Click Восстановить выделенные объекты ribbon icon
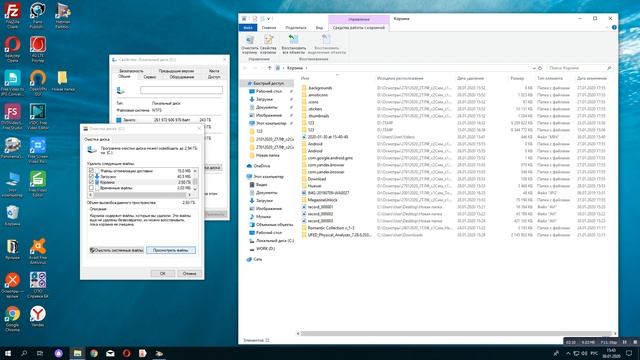This screenshot has height=360, width=640. click(x=327, y=44)
